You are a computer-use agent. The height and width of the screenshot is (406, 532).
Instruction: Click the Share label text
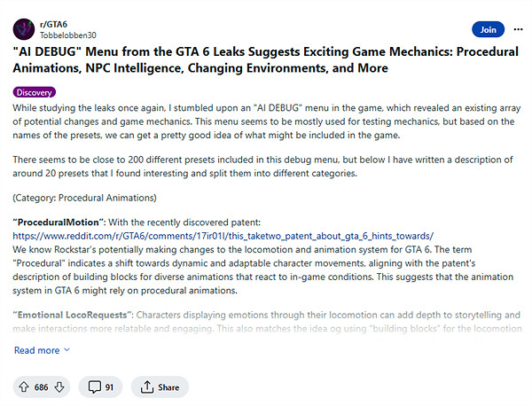tap(166, 386)
